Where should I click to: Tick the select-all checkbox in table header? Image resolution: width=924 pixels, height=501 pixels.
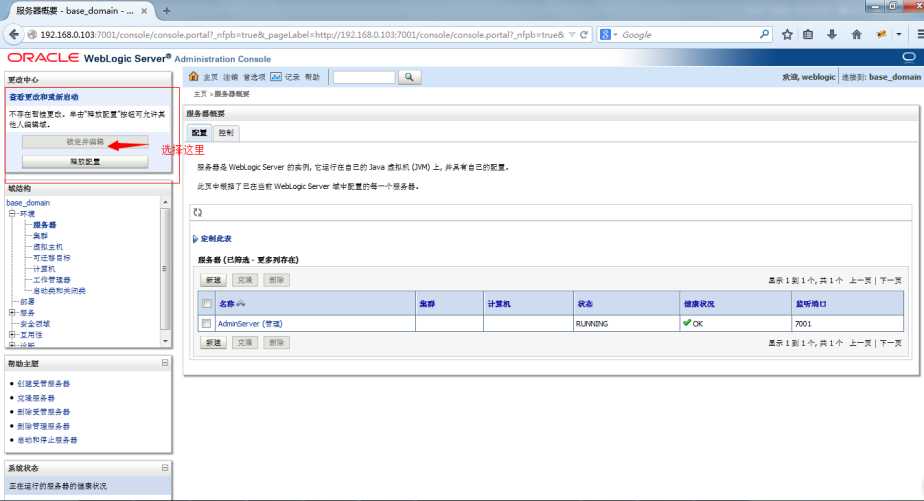click(x=206, y=304)
